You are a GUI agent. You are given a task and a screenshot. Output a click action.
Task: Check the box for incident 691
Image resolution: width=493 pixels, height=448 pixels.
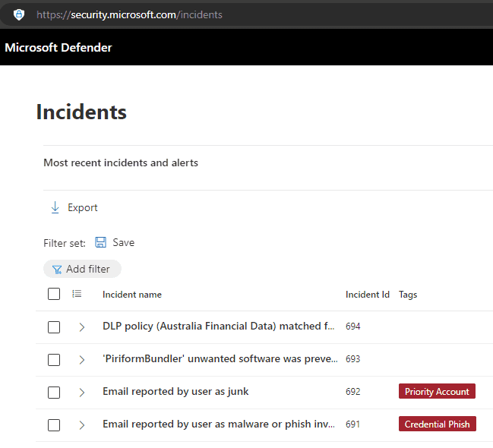pyautogui.click(x=54, y=425)
